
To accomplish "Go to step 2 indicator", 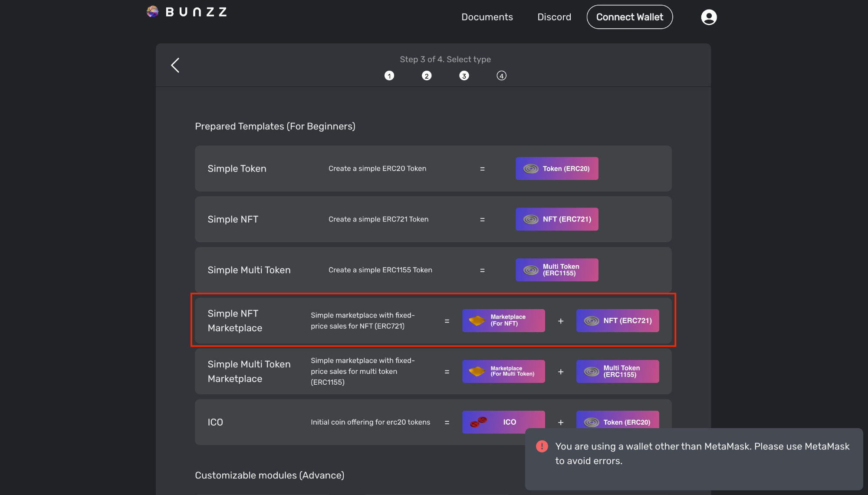I will (x=427, y=76).
